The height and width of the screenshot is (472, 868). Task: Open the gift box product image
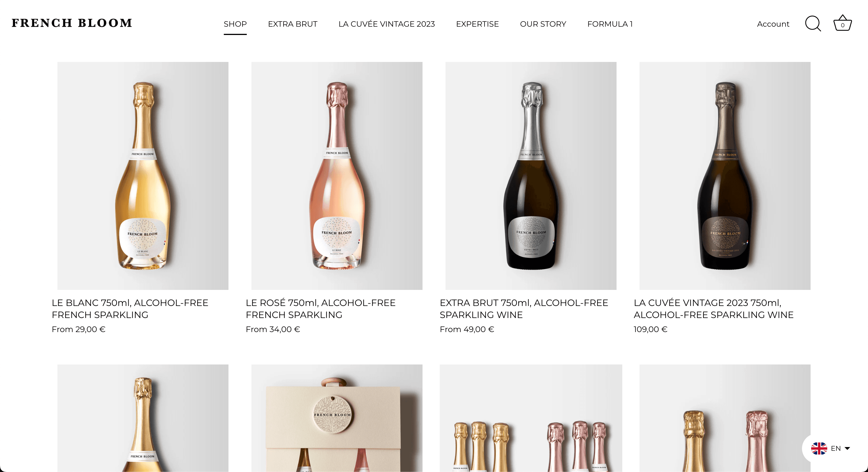point(337,418)
